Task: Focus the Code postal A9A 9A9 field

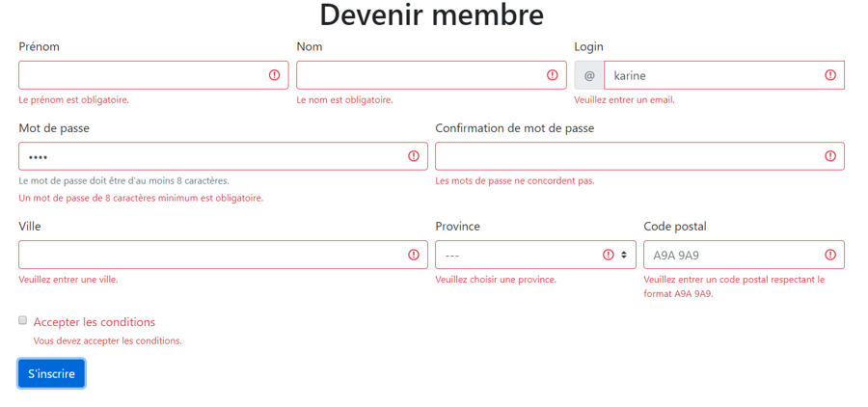Action: pos(731,255)
